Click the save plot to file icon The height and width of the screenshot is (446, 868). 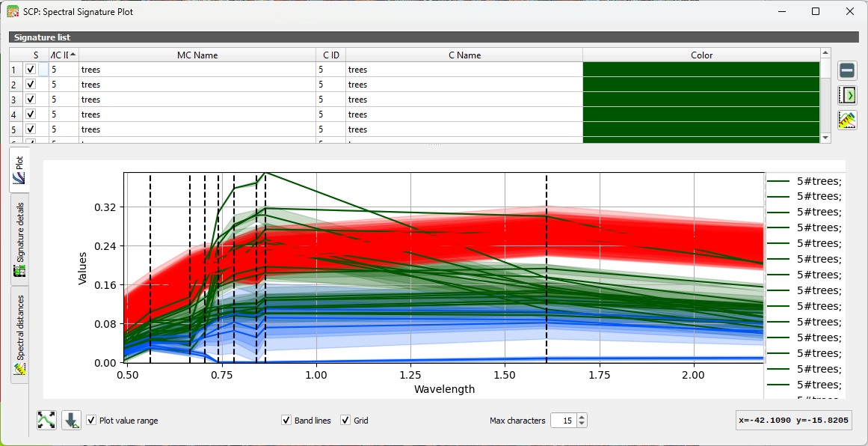click(x=71, y=420)
